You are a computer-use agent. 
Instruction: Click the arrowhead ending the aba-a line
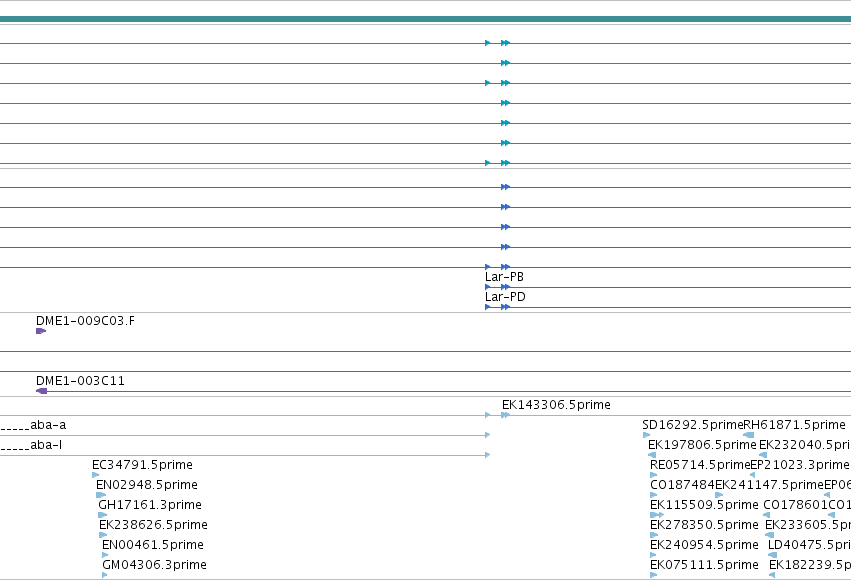point(487,435)
